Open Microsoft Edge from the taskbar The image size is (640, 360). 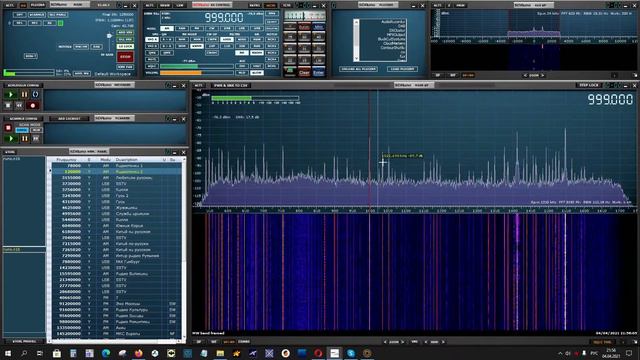106,353
